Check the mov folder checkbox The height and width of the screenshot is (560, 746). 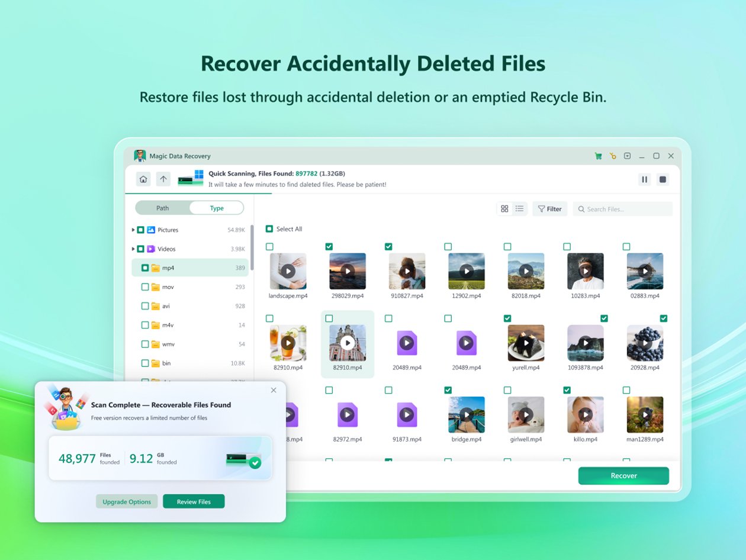[145, 287]
